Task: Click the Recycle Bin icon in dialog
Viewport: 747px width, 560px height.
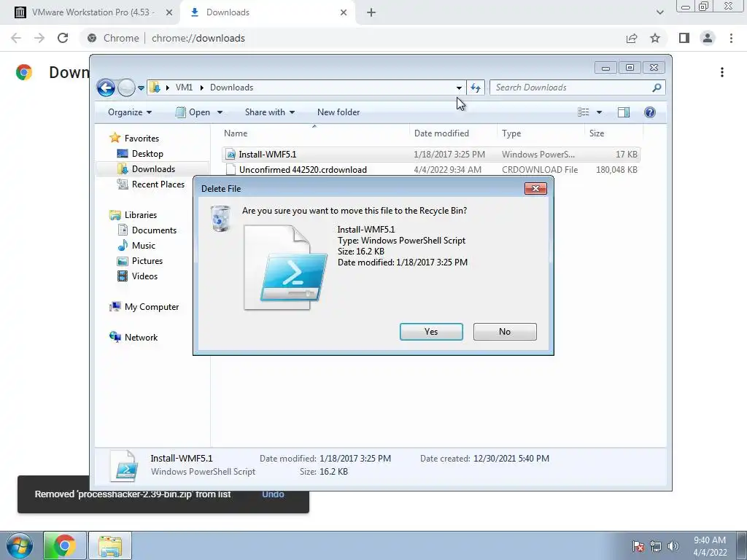Action: 220,219
